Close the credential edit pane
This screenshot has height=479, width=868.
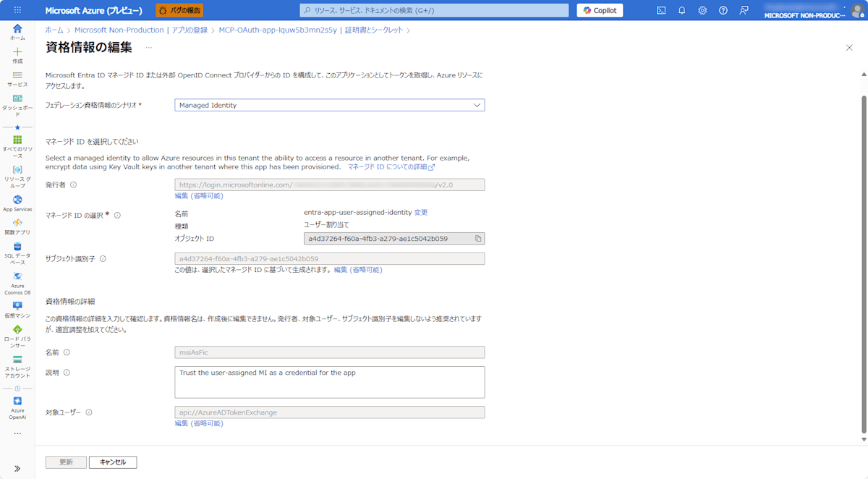pyautogui.click(x=849, y=47)
